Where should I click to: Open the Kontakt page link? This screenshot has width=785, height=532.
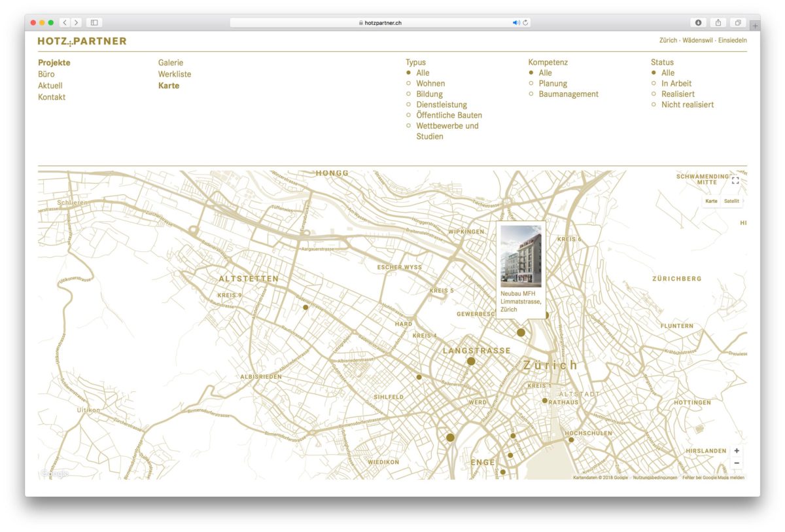(x=52, y=98)
